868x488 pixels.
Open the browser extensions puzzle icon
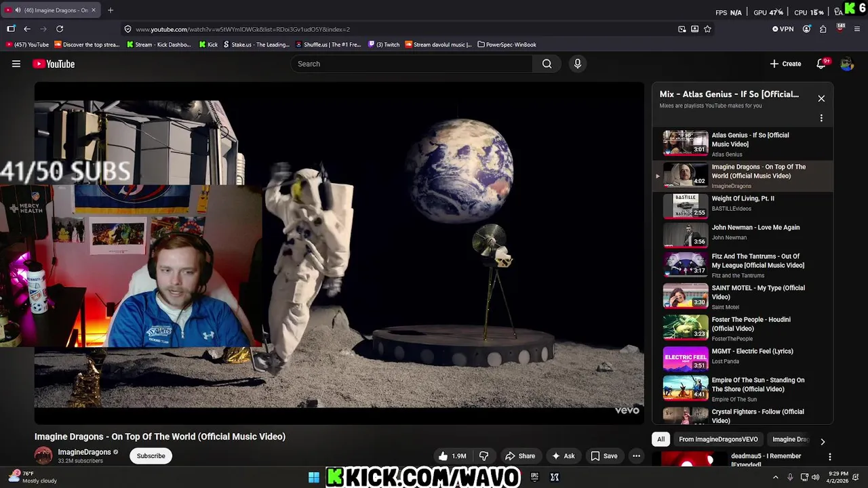[x=823, y=29]
